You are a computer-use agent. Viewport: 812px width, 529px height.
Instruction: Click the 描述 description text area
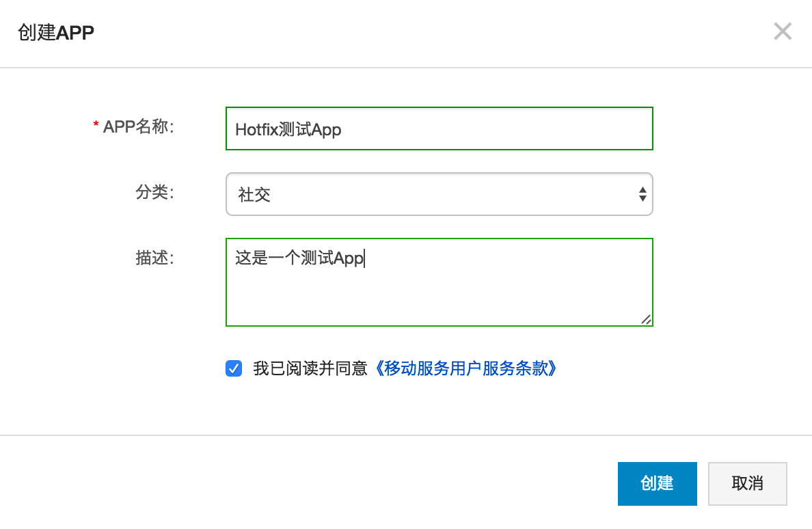click(439, 282)
